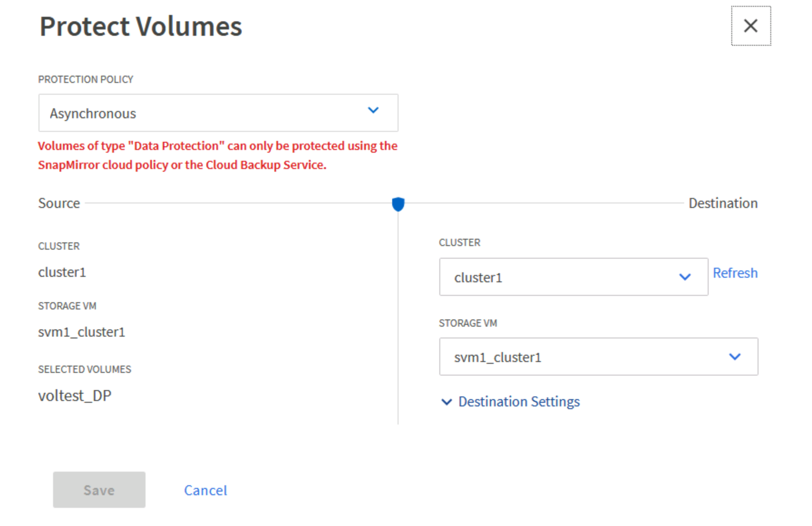
Task: Click the blue shield protection icon
Action: click(398, 204)
